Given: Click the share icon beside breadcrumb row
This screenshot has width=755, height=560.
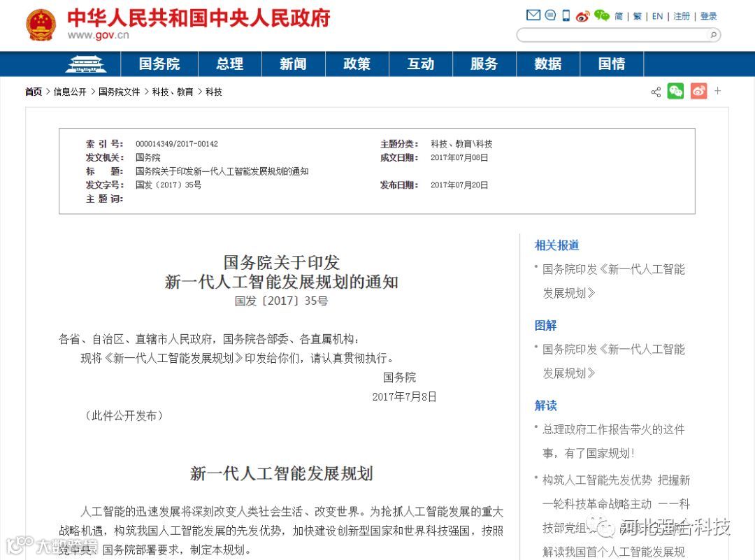Looking at the screenshot, I should click(655, 92).
